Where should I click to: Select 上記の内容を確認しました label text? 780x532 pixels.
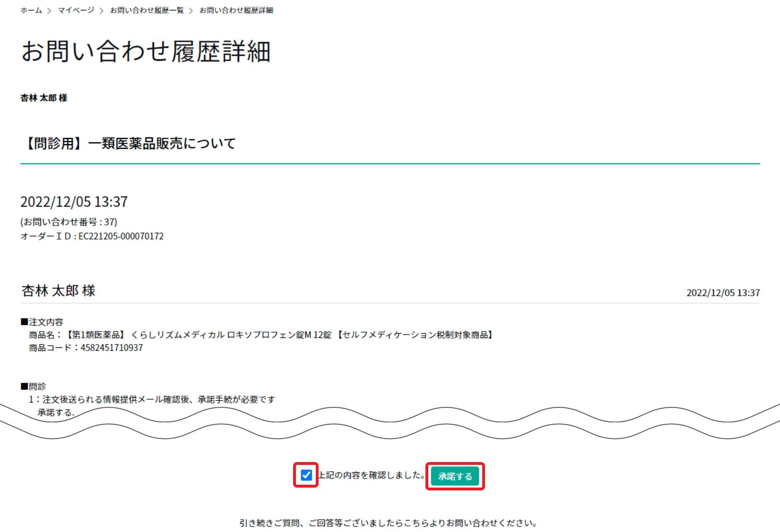click(371, 475)
